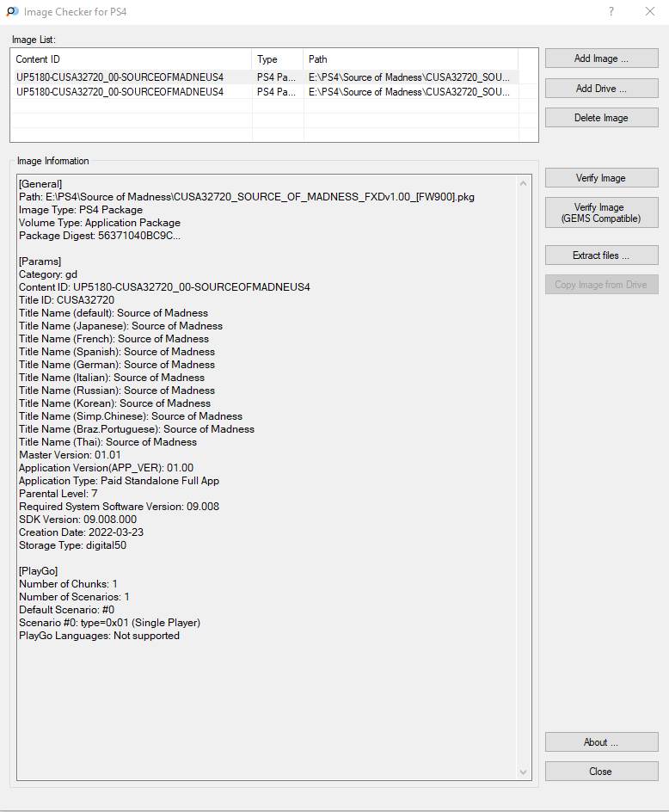The height and width of the screenshot is (812, 669).
Task: Click the Add Drive button
Action: [x=601, y=89]
